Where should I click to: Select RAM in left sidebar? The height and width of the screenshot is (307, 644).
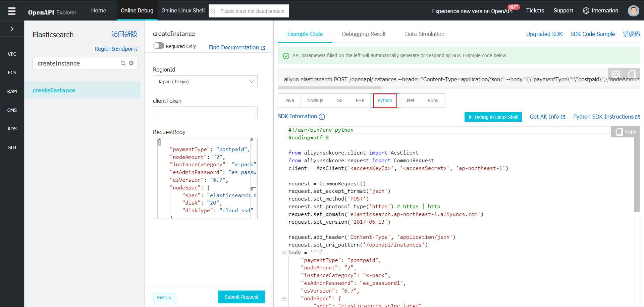click(12, 91)
